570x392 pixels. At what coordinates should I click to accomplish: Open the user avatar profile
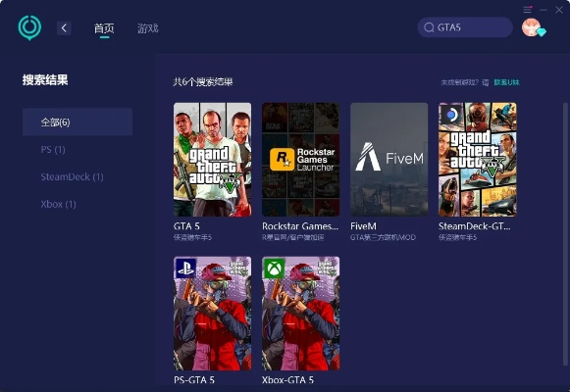(532, 27)
